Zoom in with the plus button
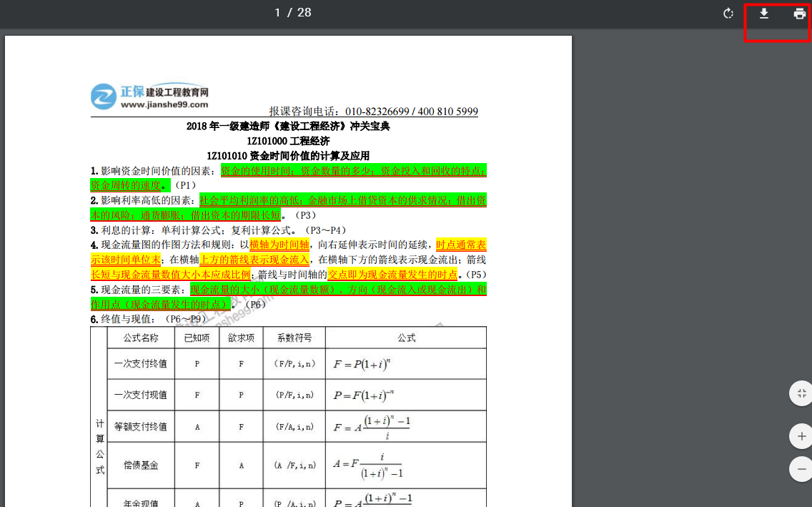The width and height of the screenshot is (812, 507). tap(801, 436)
